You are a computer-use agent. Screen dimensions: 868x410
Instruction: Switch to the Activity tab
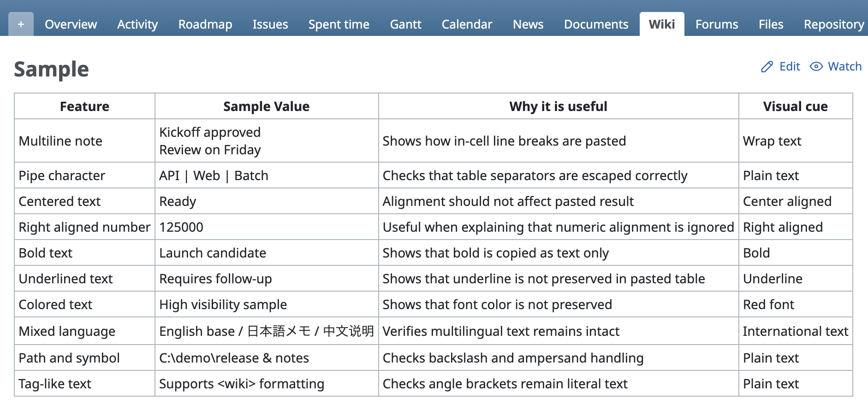[x=137, y=24]
